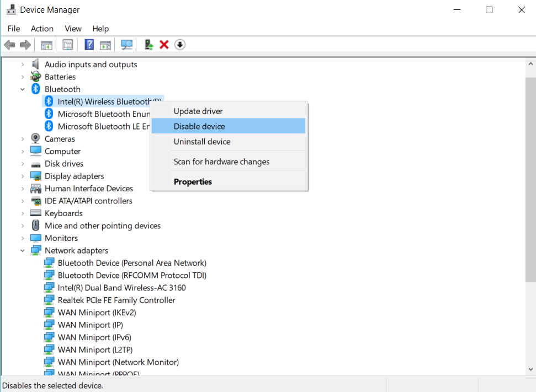Click the Audio inputs and outputs speaker icon
Screen dimensions: 536x392
(x=35, y=64)
